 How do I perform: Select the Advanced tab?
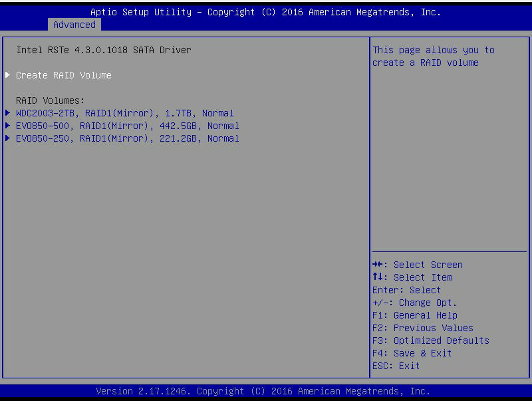coord(74,25)
